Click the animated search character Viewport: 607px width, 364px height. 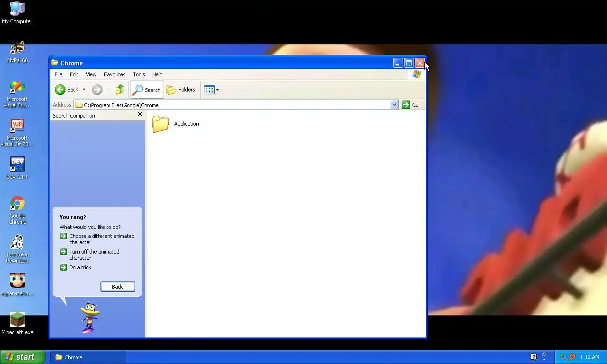pos(90,318)
